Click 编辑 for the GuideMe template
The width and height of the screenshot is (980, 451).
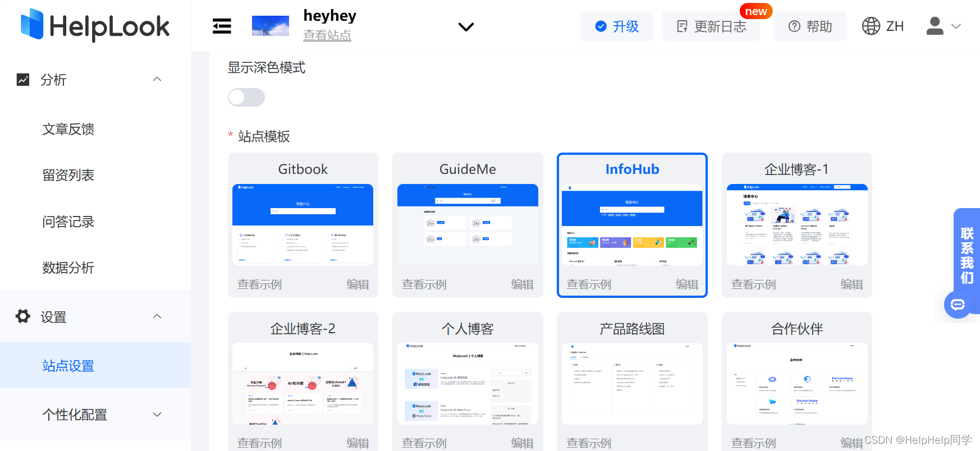523,284
